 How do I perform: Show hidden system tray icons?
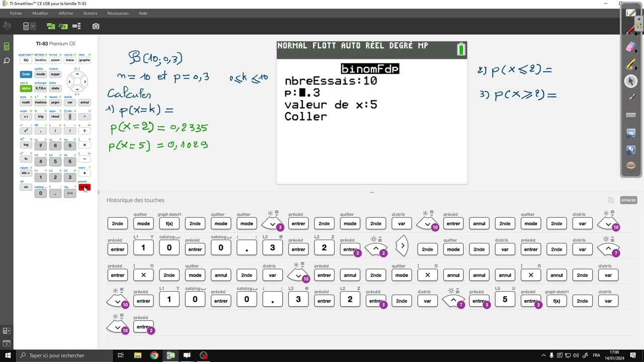click(x=543, y=355)
